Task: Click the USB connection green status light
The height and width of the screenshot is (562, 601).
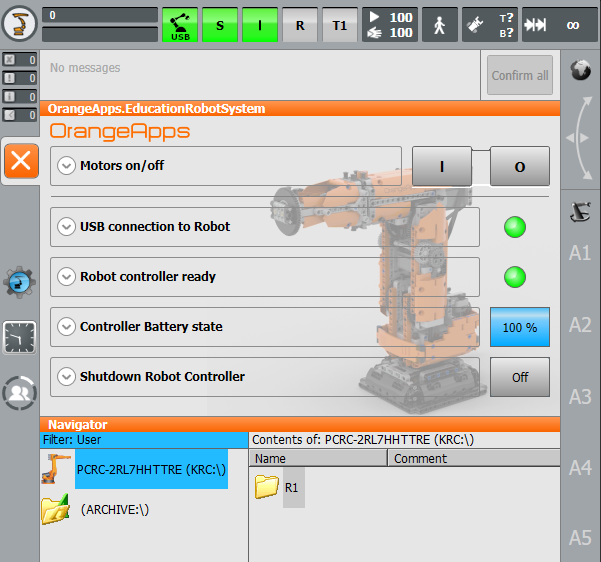Action: [515, 227]
